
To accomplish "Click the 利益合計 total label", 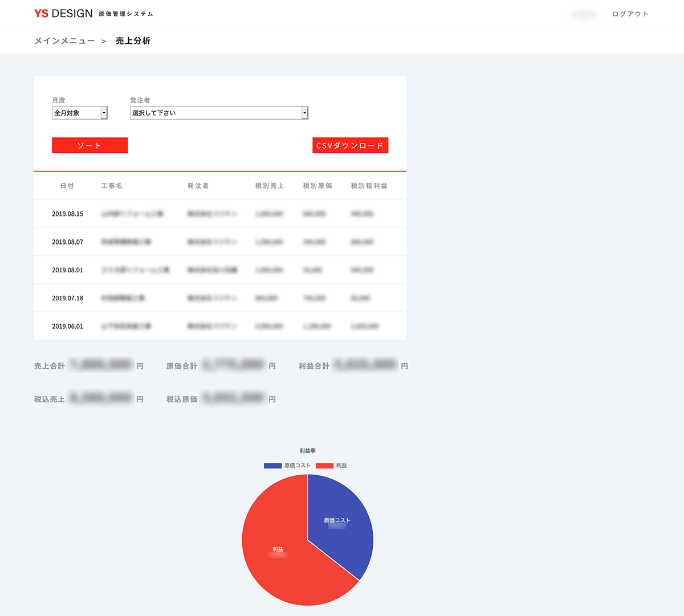I will point(314,366).
